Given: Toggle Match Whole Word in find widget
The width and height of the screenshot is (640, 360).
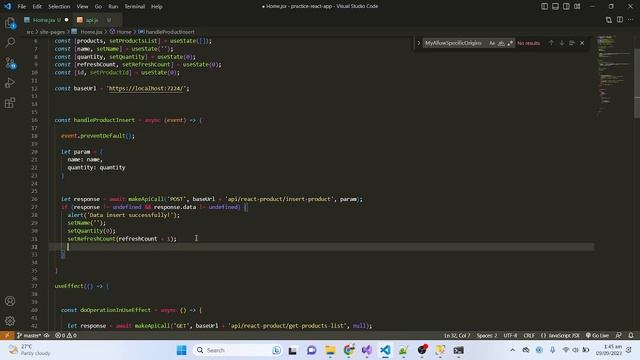Looking at the screenshot, I should tap(501, 43).
